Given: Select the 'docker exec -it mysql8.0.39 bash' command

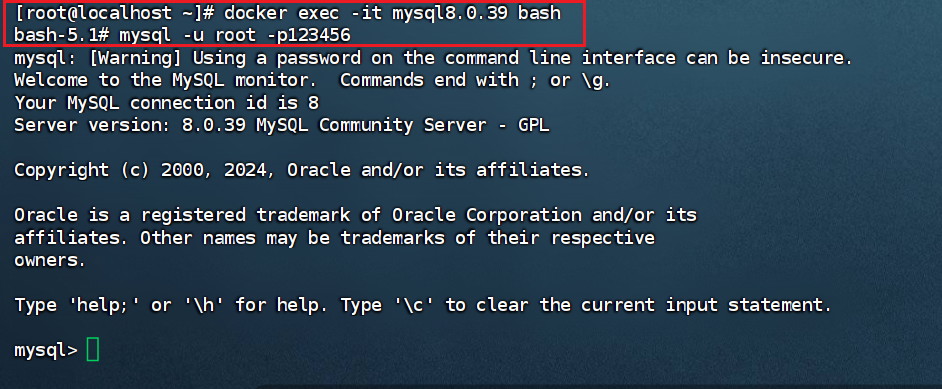Looking at the screenshot, I should point(392,13).
